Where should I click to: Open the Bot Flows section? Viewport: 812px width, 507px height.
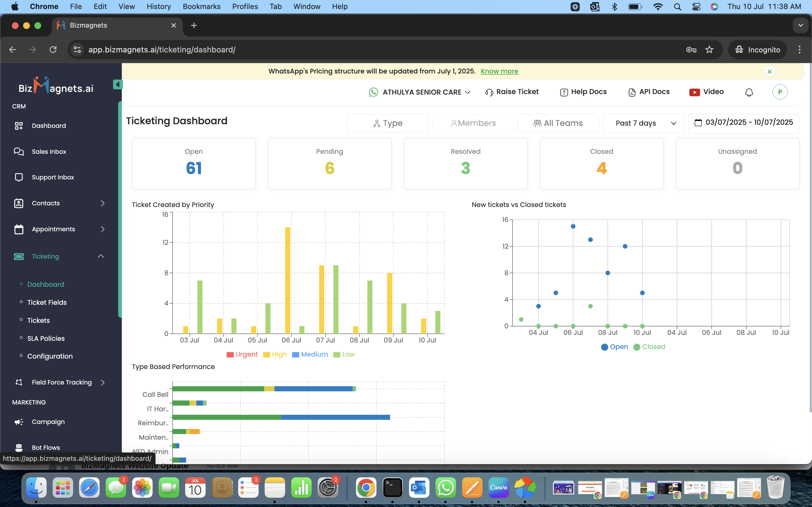[x=45, y=447]
